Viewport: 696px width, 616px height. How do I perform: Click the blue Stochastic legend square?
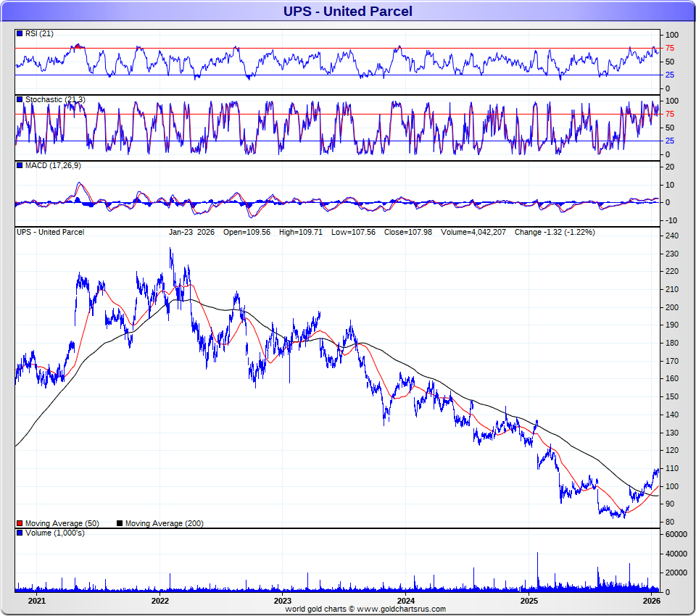click(x=20, y=99)
